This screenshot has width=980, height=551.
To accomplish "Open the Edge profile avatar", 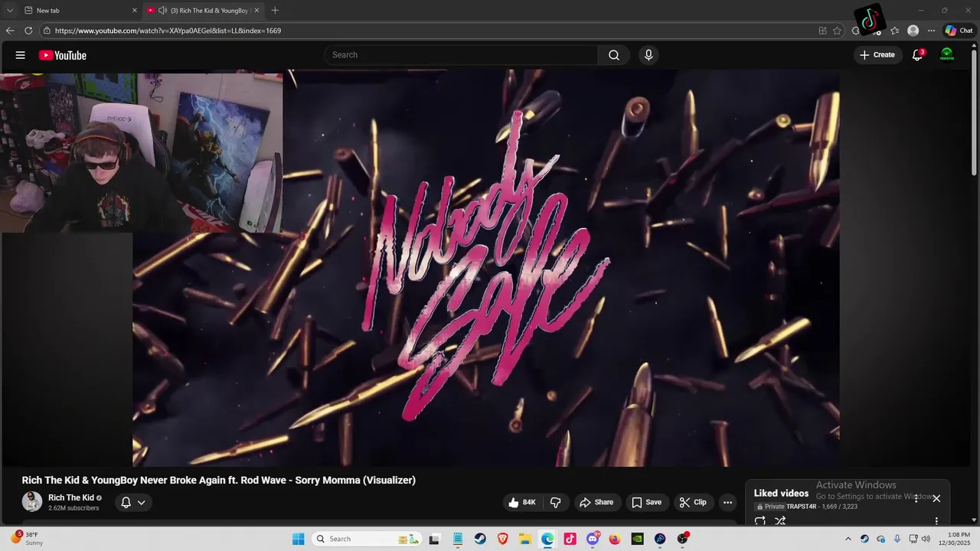I will pyautogui.click(x=913, y=31).
